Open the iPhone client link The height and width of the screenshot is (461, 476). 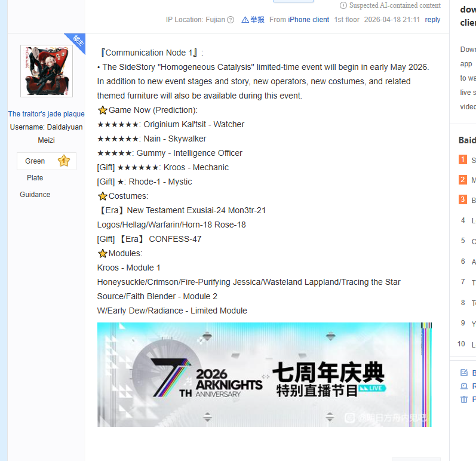tap(308, 20)
